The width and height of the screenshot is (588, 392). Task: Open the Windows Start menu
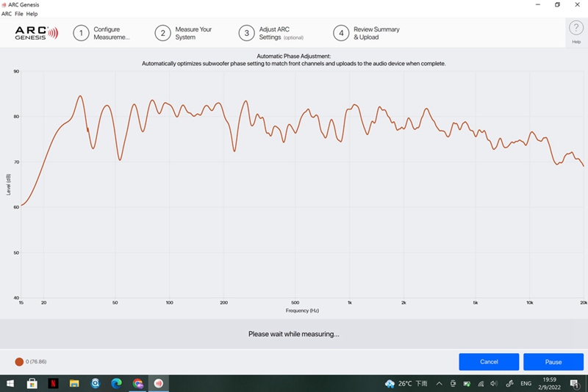(11, 383)
